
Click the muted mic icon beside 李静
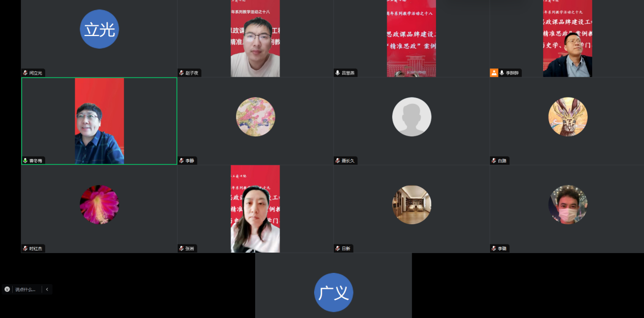[x=181, y=161]
